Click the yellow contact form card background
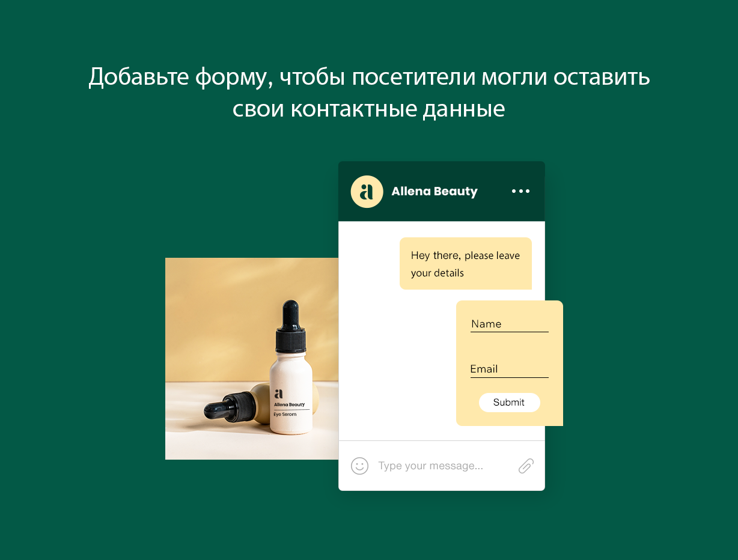This screenshot has height=560, width=738. coord(510,348)
